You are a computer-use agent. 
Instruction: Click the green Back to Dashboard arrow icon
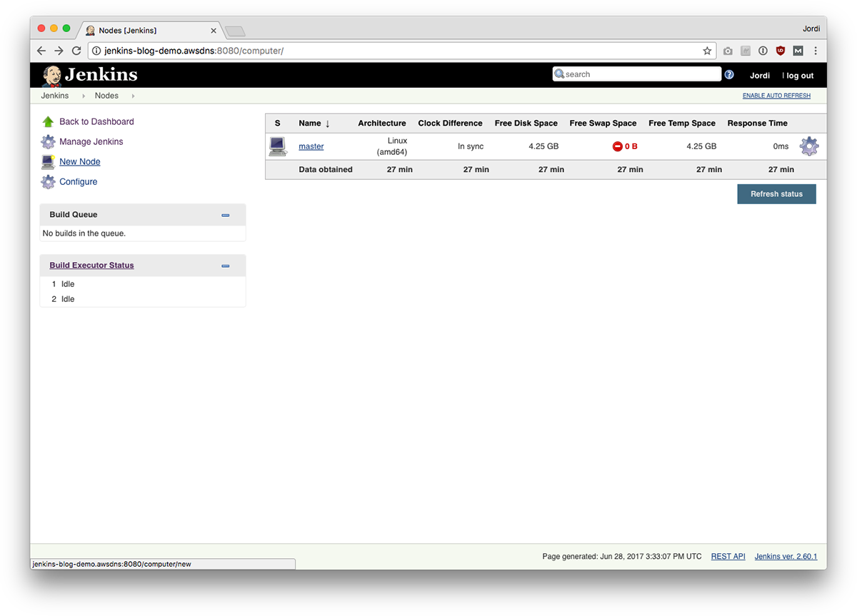click(x=48, y=122)
